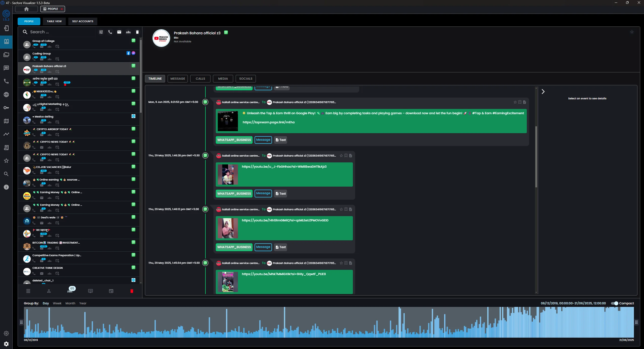
Task: Open the tapnearn.page.link/mEha link
Action: 268,122
